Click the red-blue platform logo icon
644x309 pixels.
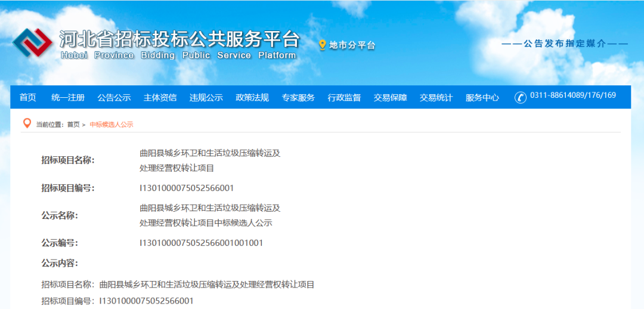click(32, 43)
